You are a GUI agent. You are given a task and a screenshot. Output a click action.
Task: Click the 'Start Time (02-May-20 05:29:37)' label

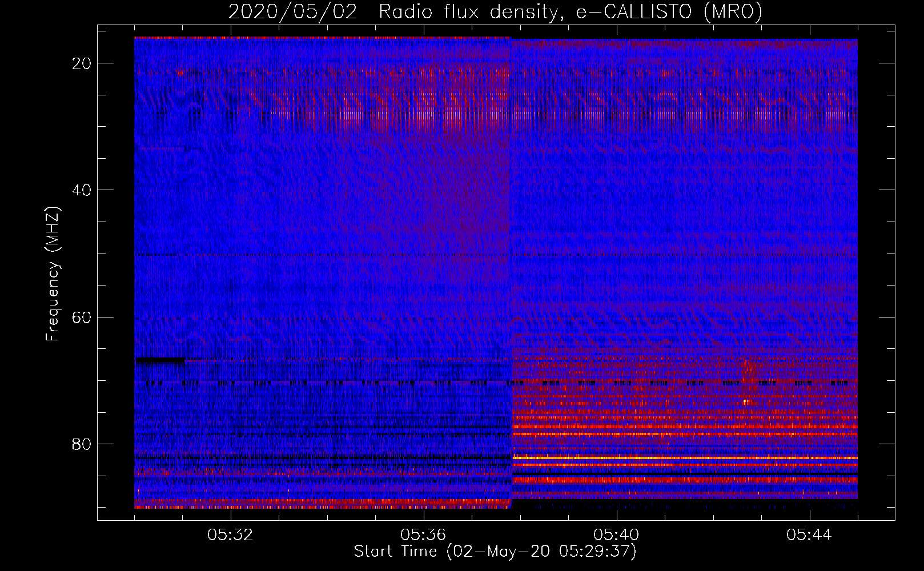pos(495,552)
